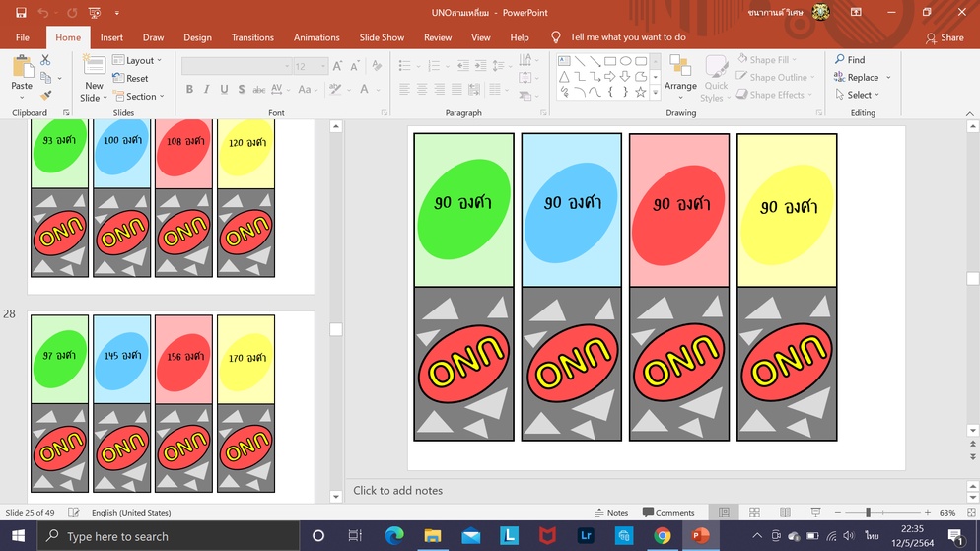
Task: Switch to the Slide Show tab
Action: tap(382, 37)
